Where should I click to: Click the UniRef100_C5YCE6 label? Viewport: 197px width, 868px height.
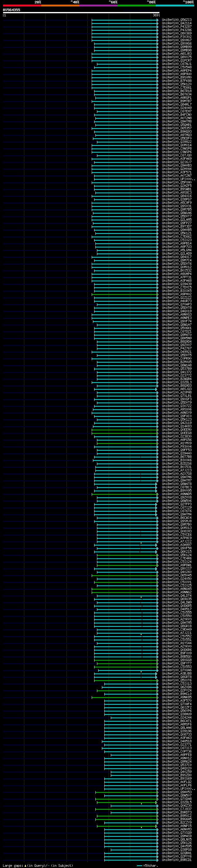tap(177, 535)
